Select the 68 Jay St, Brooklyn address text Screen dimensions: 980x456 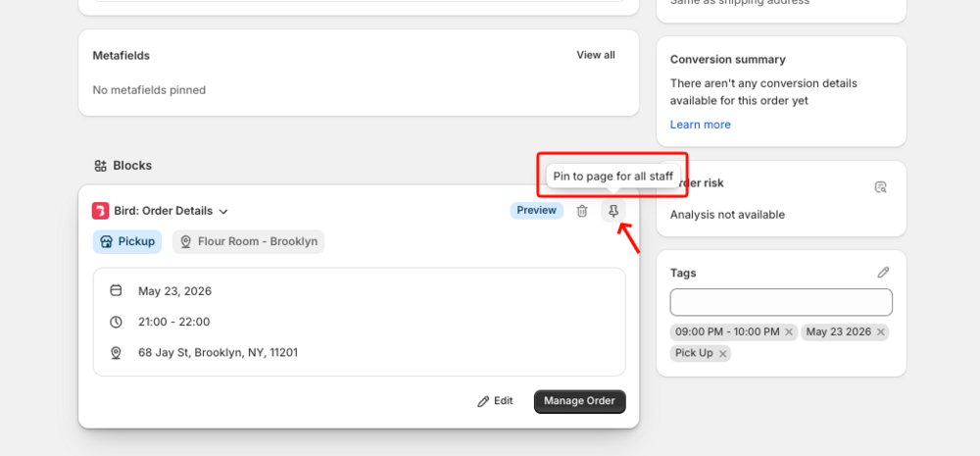tap(219, 353)
